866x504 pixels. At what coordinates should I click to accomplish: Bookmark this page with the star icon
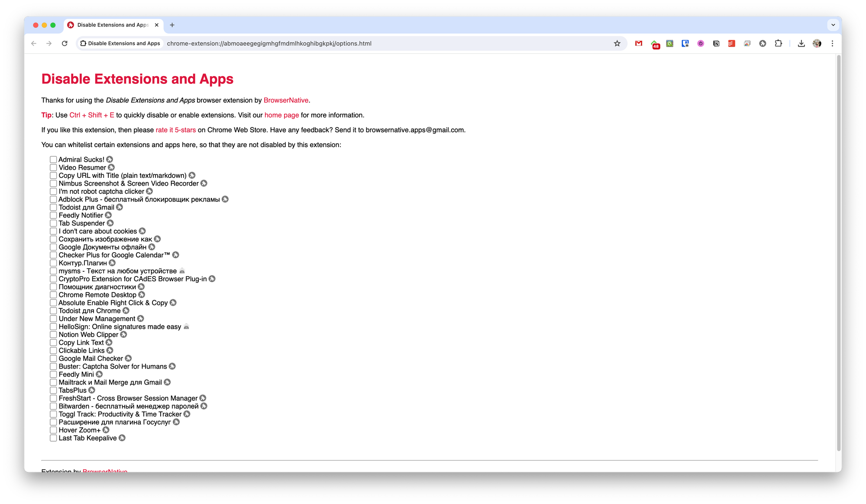click(617, 43)
